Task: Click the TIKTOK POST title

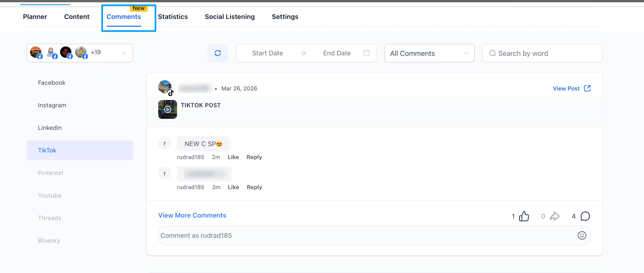Action: [200, 105]
